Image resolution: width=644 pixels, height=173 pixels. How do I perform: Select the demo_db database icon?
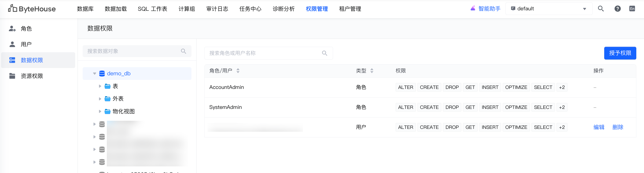coord(102,74)
